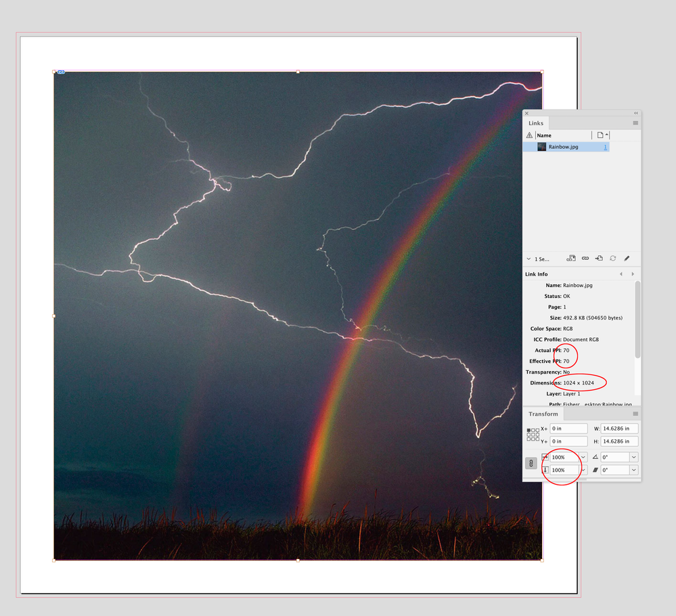676x616 pixels.
Task: Click the linked-image badge on the image frame
Action: [61, 72]
